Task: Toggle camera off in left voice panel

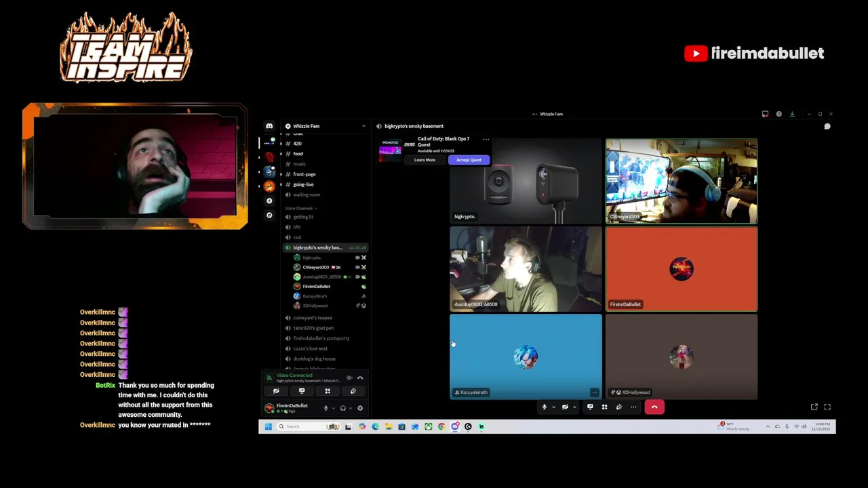Action: click(x=276, y=391)
